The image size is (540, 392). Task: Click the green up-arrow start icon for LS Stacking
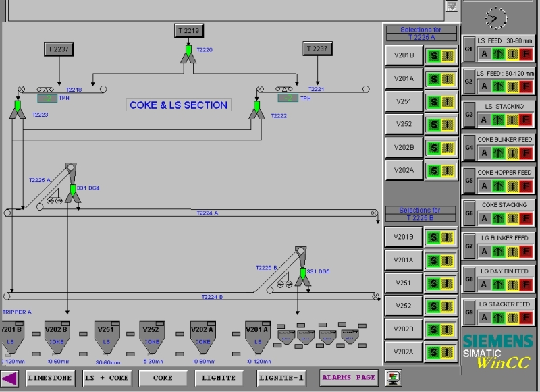tap(499, 119)
